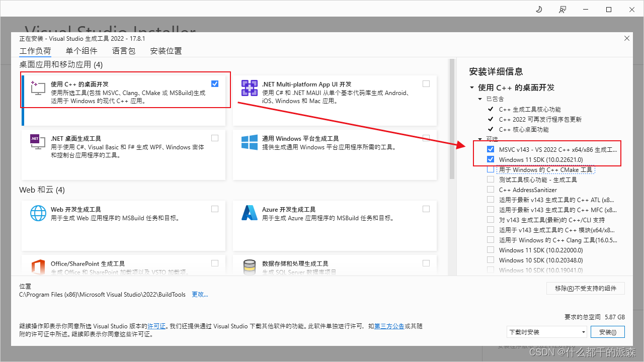
Task: Click the 通用 Windows 平台生成工具 icon
Action: click(x=250, y=142)
